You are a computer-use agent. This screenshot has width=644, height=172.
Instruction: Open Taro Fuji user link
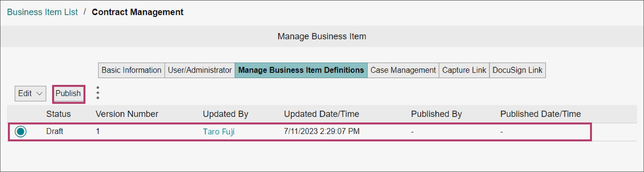coord(218,132)
